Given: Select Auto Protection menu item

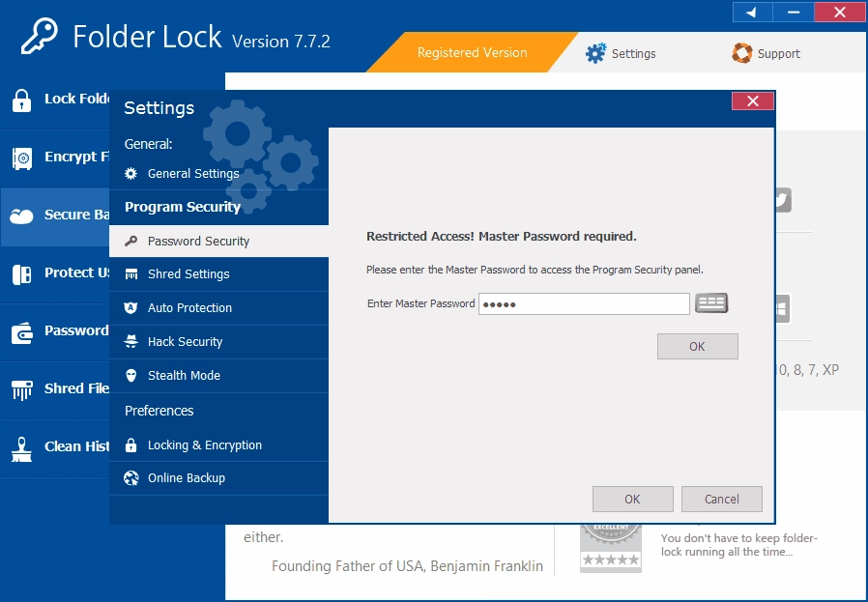Looking at the screenshot, I should (x=218, y=307).
